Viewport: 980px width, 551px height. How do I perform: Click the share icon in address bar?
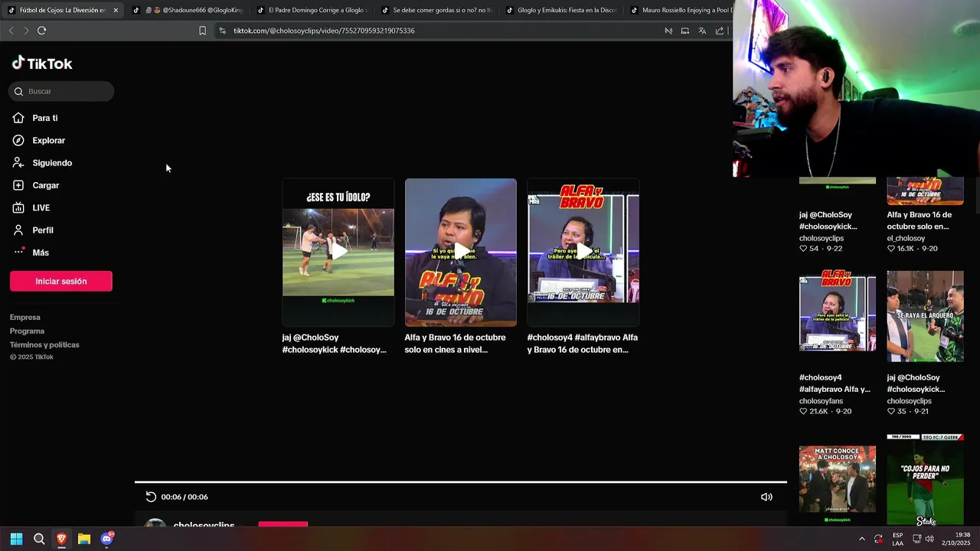click(x=720, y=31)
